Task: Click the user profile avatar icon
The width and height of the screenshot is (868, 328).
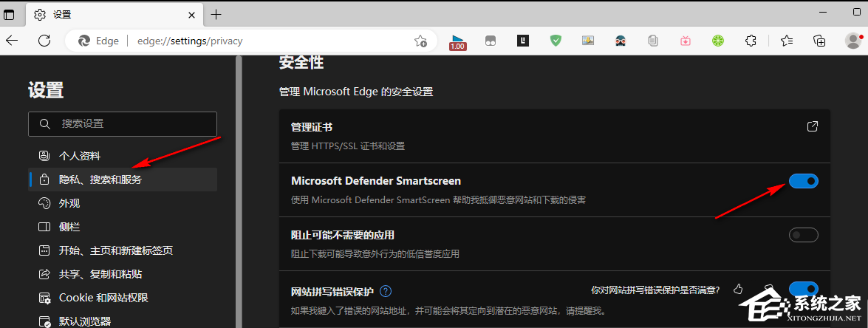Action: click(x=852, y=41)
